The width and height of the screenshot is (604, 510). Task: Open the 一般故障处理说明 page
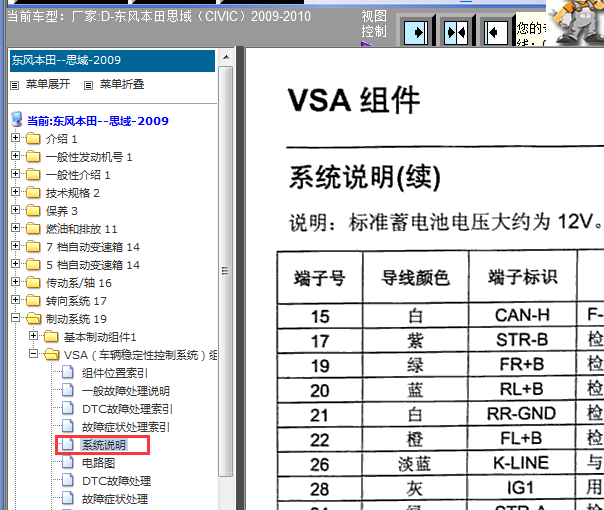pyautogui.click(x=126, y=391)
